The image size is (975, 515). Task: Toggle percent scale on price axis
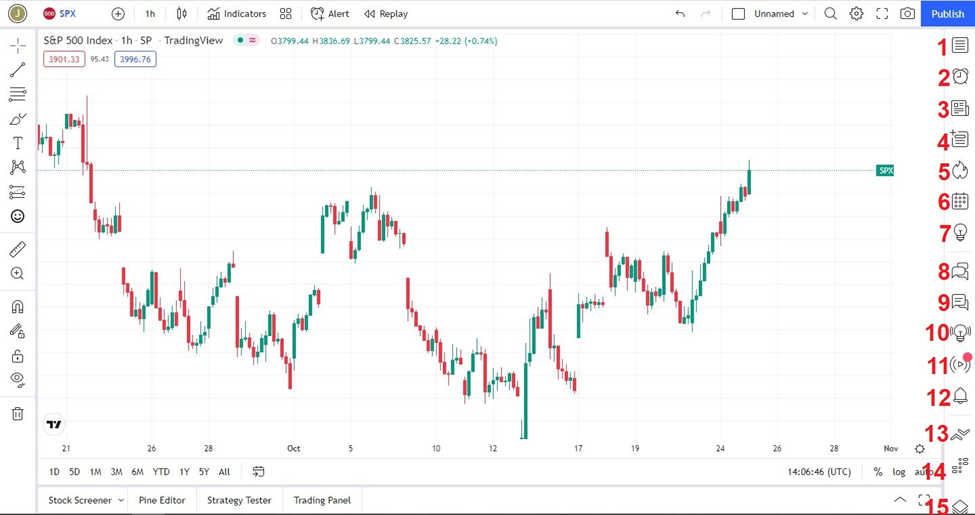[x=878, y=472]
